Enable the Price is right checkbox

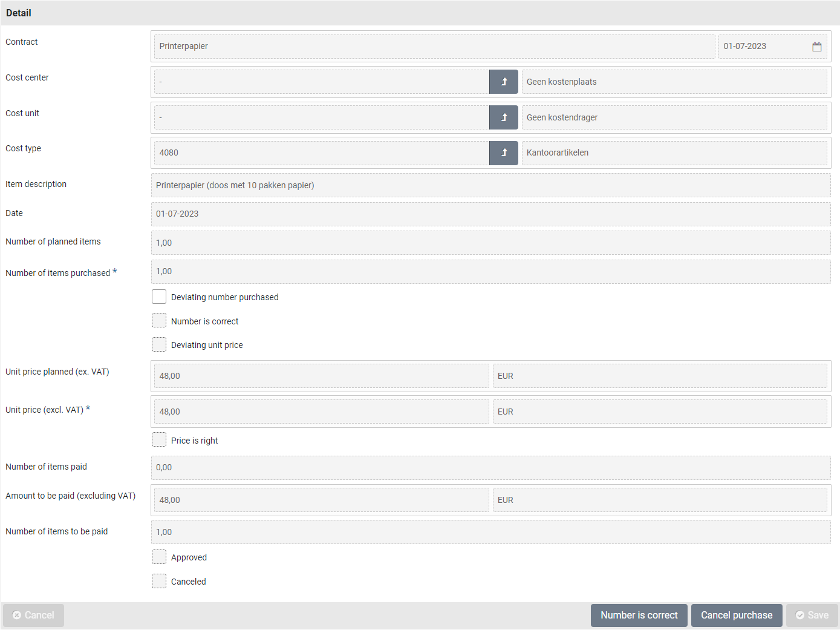pyautogui.click(x=159, y=440)
